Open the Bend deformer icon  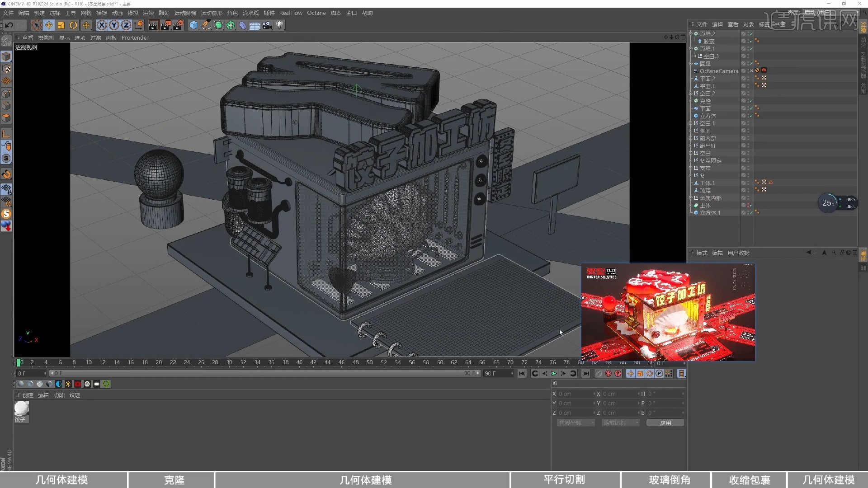tap(243, 25)
